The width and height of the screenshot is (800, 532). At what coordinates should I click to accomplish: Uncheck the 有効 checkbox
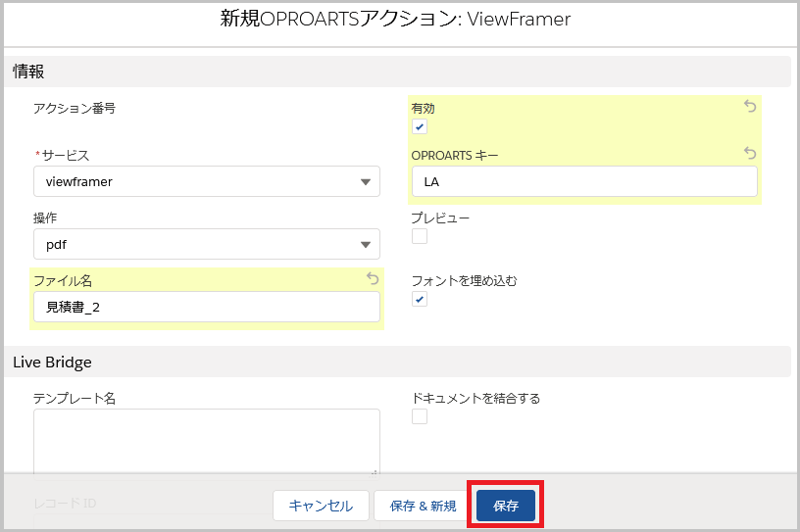tap(420, 127)
